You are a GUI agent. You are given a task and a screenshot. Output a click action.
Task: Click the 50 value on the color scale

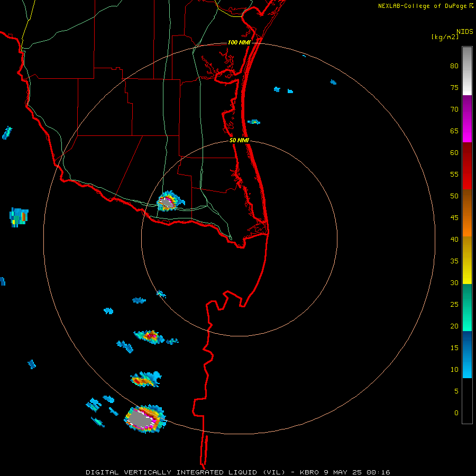(454, 196)
